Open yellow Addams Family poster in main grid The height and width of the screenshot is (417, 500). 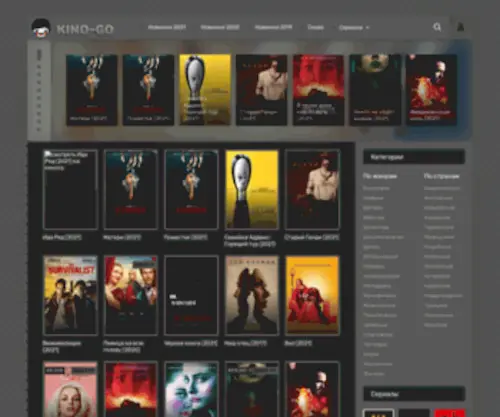252,190
